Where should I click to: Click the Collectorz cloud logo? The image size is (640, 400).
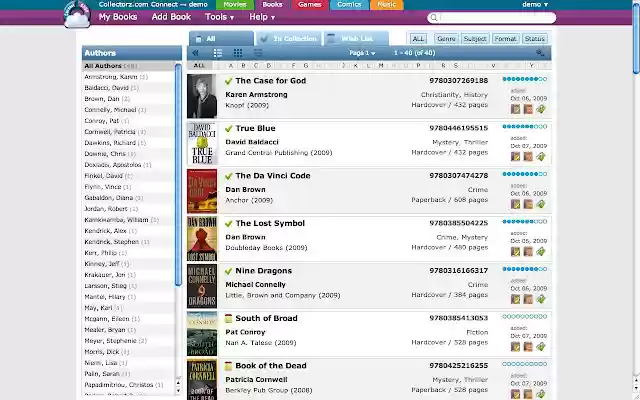(x=77, y=15)
